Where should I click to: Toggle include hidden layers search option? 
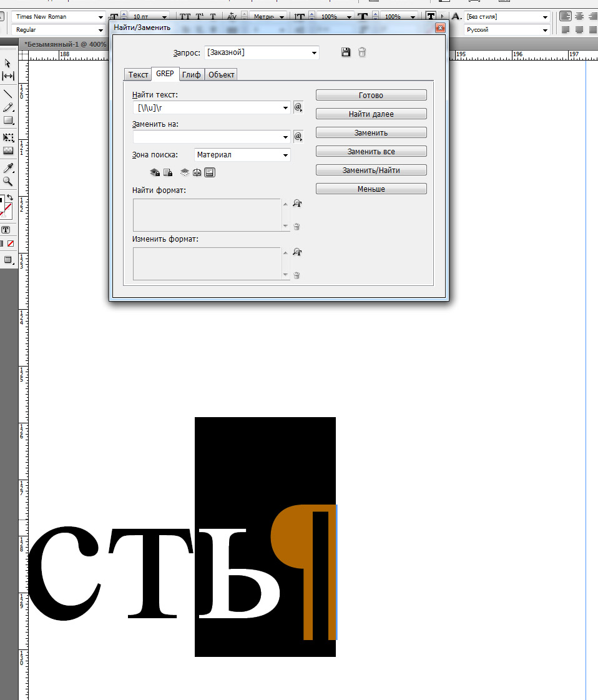click(184, 172)
